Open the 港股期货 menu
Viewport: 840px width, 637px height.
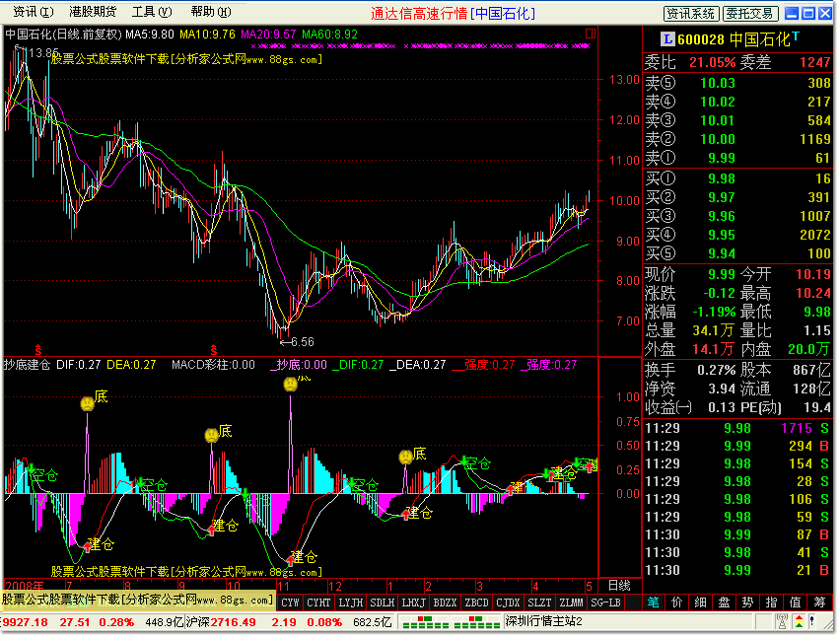pyautogui.click(x=93, y=11)
